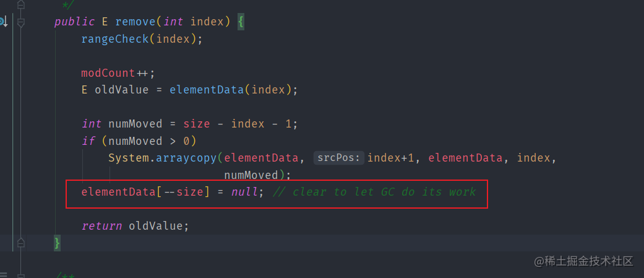The width and height of the screenshot is (644, 278).
Task: Click the comment "// clear to let GC do its work"
Action: click(x=374, y=192)
